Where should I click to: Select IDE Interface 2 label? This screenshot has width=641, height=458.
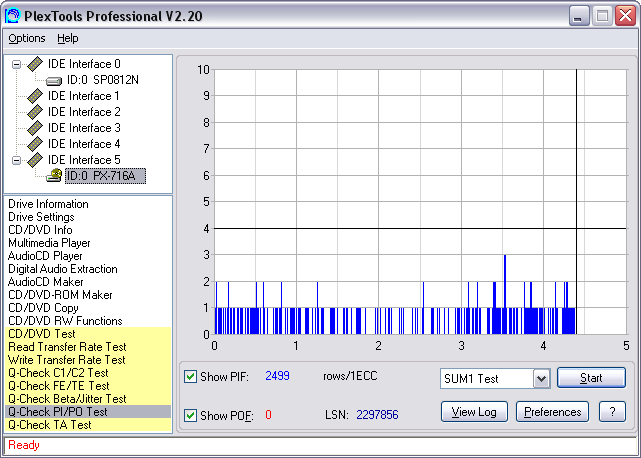(x=84, y=112)
